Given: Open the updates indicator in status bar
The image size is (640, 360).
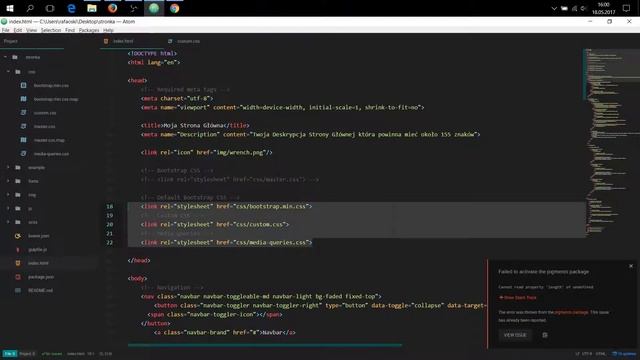Looking at the screenshot, I should [624, 353].
